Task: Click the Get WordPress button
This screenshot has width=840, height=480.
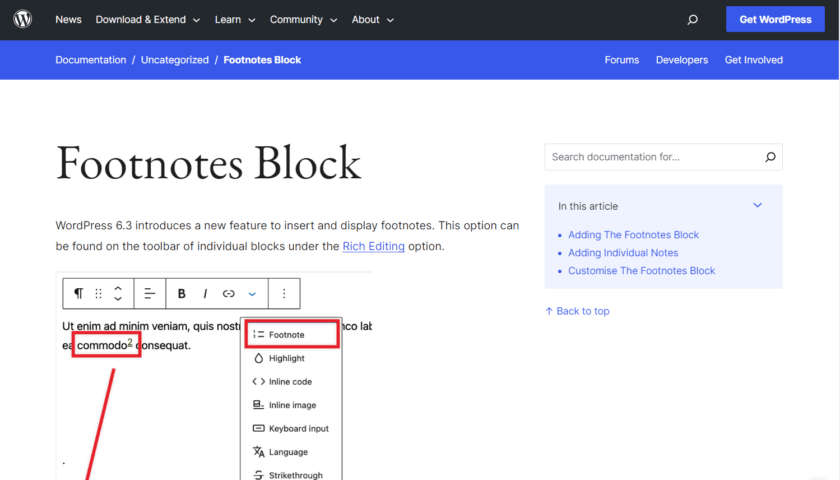Action: (x=775, y=19)
